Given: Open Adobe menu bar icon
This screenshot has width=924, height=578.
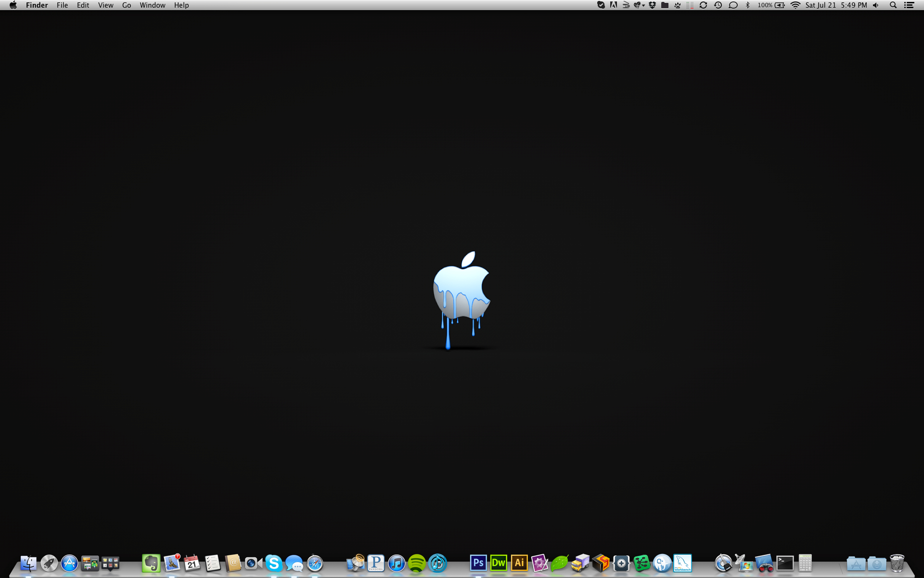Looking at the screenshot, I should 614,5.
